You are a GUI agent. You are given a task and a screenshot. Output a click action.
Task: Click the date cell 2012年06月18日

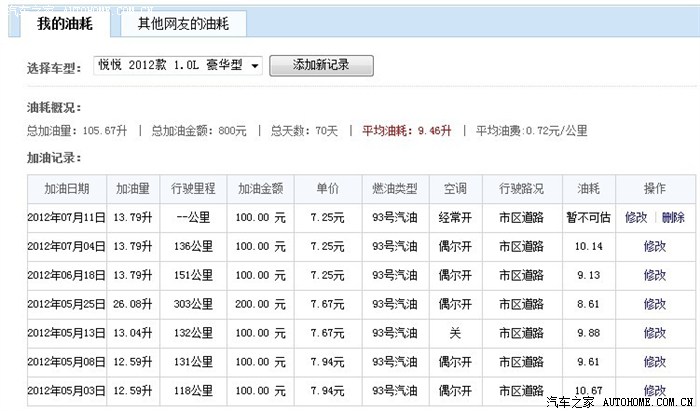tap(67, 275)
